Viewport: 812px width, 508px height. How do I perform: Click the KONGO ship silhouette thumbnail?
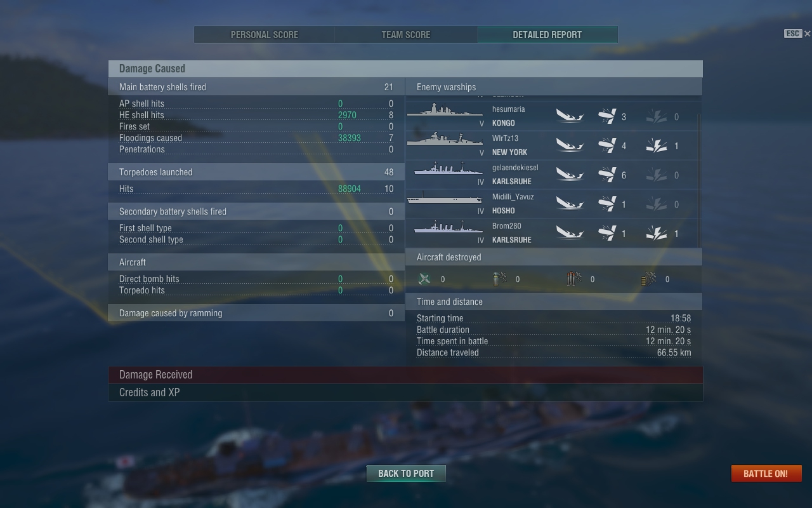(445, 112)
